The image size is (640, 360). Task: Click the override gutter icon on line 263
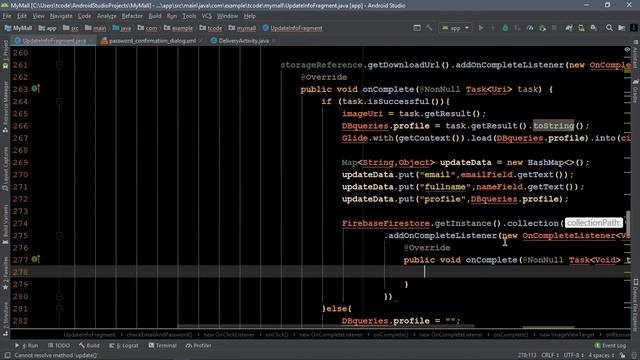(x=36, y=89)
